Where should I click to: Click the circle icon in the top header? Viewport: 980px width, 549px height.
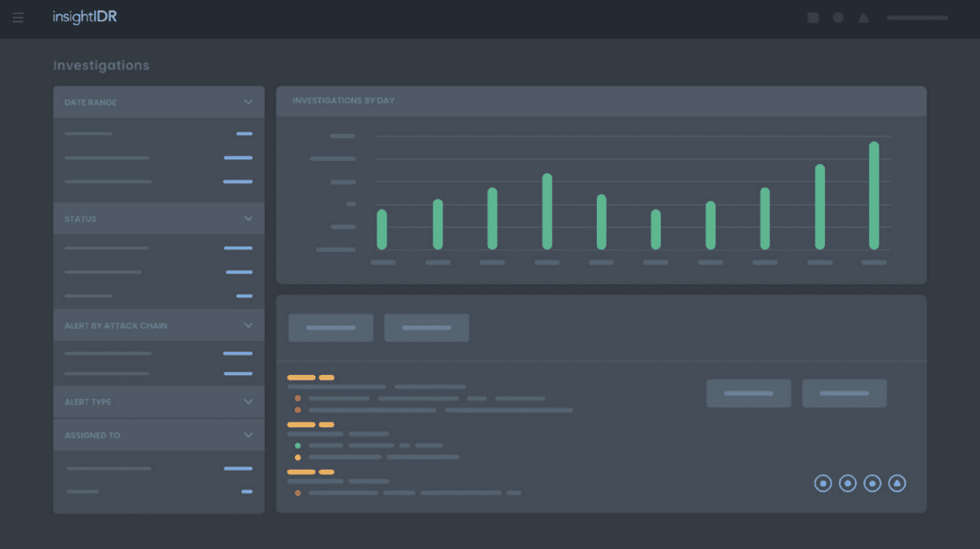[838, 17]
